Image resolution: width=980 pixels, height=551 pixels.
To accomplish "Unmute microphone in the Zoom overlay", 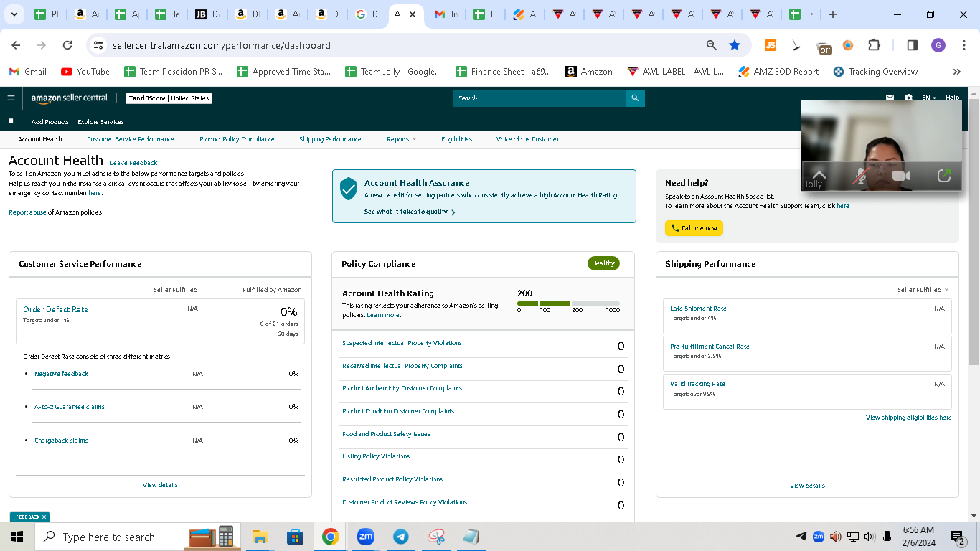I will tap(860, 176).
